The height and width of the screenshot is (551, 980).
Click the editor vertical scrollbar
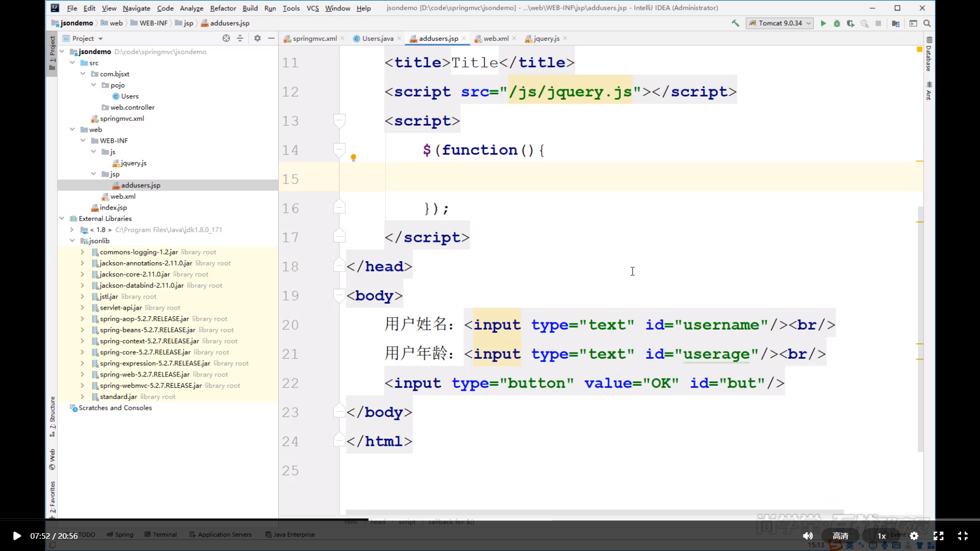tap(920, 329)
